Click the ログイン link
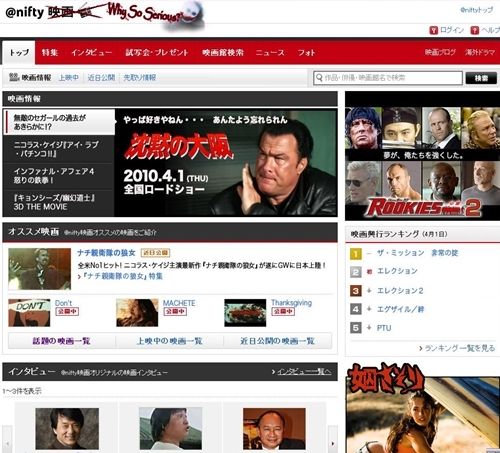This screenshot has height=453, width=500. point(452,30)
